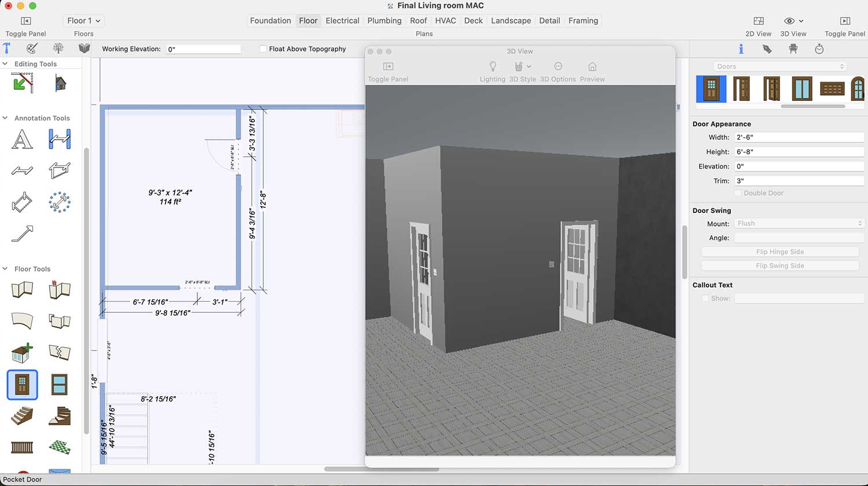Click the Flip Hinge Side button
This screenshot has width=868, height=486.
coord(779,252)
